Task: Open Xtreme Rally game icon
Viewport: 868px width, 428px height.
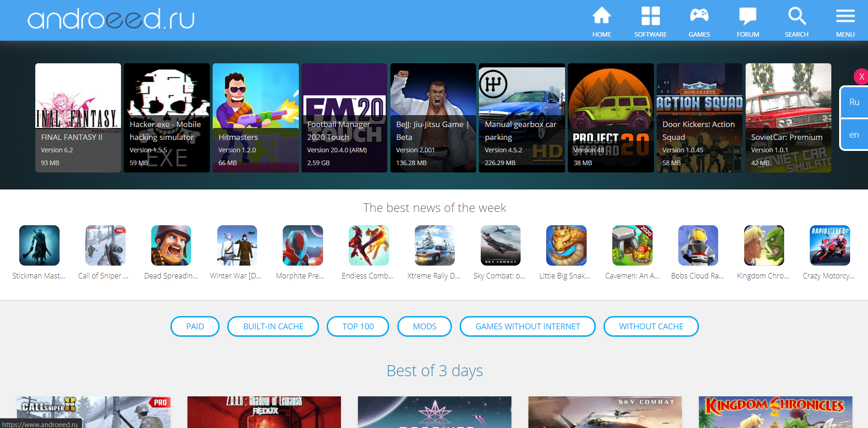Action: 434,245
